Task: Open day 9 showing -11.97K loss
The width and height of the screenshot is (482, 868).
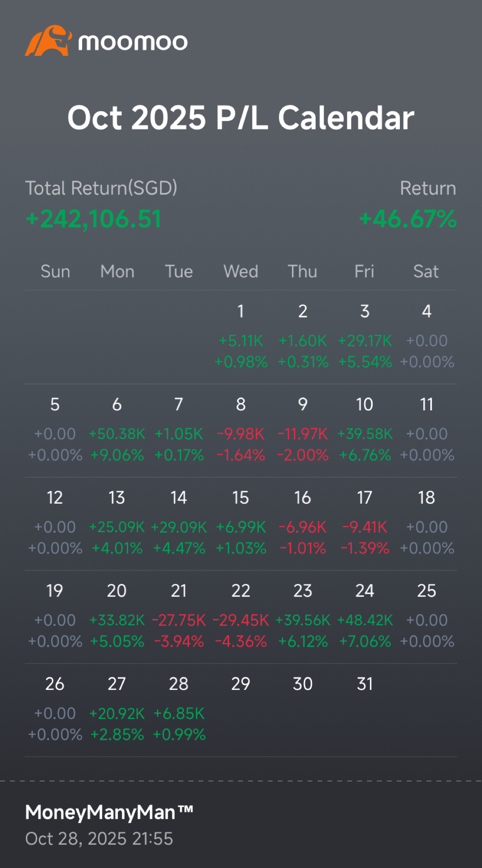Action: coord(303,432)
